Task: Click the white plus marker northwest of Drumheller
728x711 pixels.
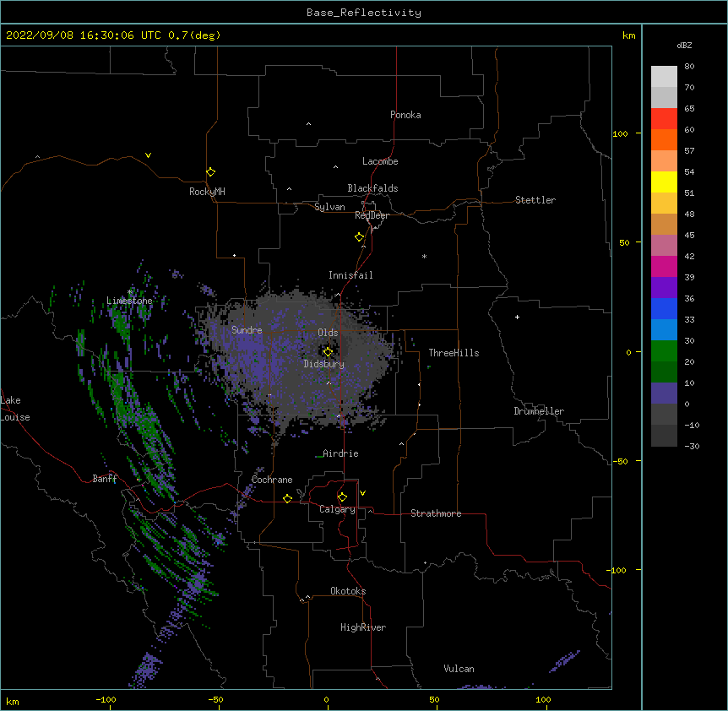Action: tap(517, 317)
